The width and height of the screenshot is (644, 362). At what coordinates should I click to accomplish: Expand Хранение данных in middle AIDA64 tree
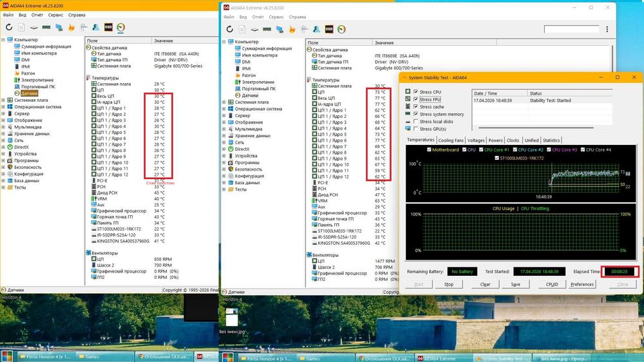[x=224, y=136]
